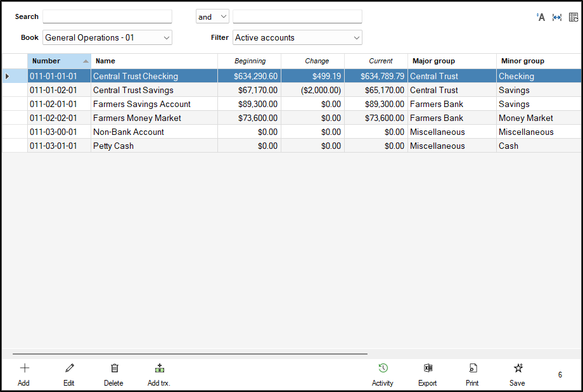Click the font size adjustment icon
The image size is (583, 392).
point(541,17)
